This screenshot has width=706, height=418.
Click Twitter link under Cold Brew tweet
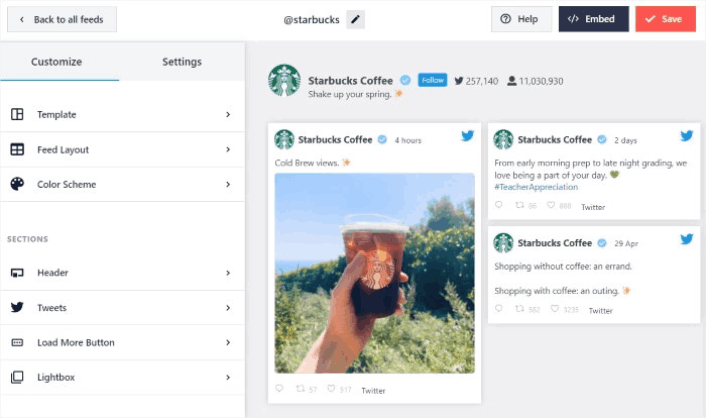click(373, 391)
